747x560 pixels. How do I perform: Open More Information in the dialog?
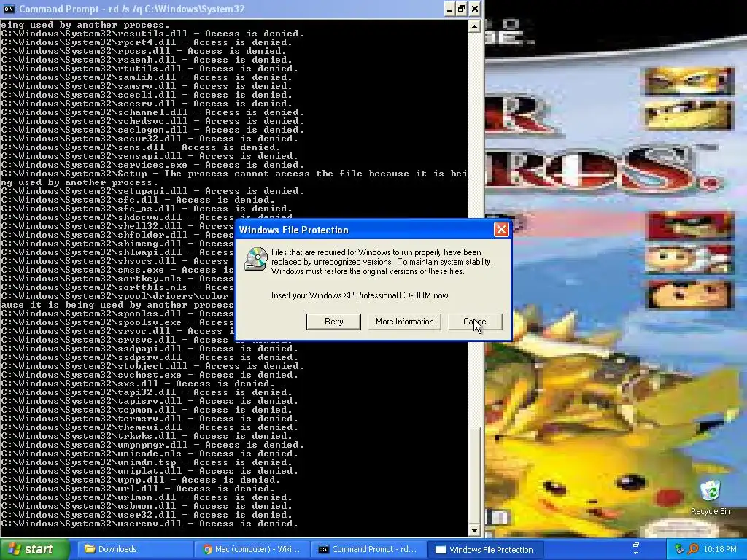[x=404, y=322]
